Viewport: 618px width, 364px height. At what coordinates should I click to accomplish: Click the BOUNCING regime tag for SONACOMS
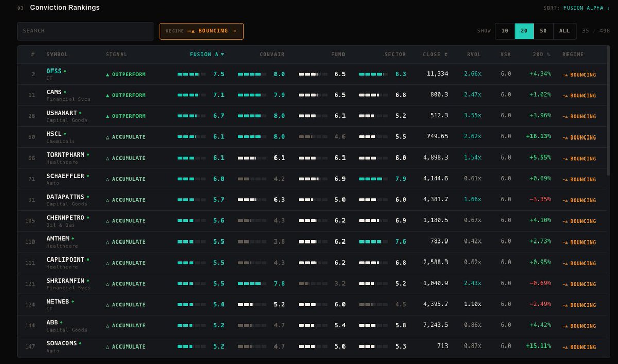579,347
